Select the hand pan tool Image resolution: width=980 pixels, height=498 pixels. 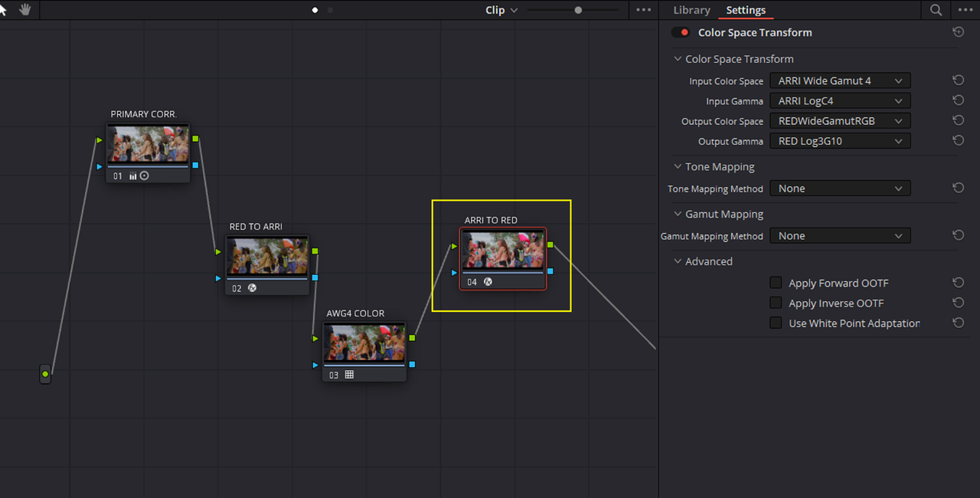click(25, 10)
